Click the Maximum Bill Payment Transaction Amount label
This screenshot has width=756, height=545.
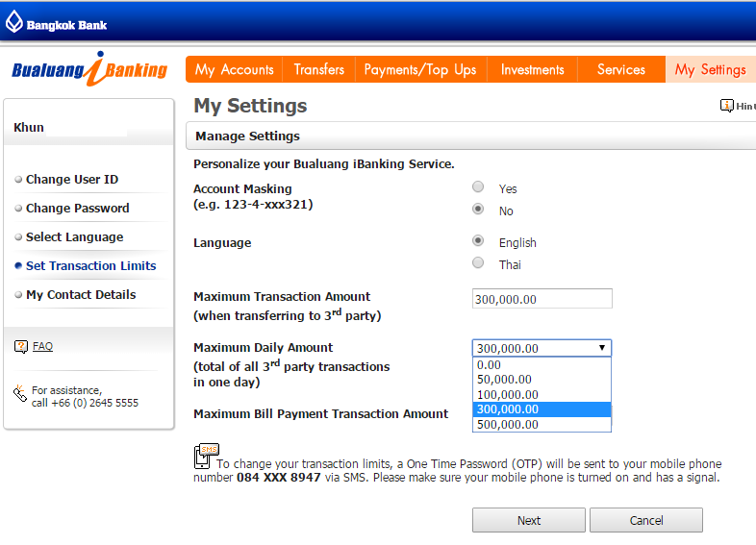click(x=320, y=414)
